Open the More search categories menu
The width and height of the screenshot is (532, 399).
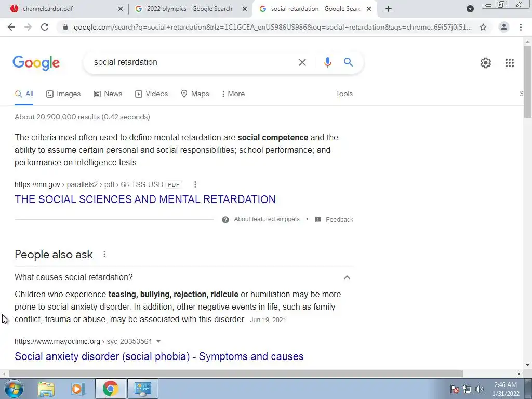coord(233,94)
